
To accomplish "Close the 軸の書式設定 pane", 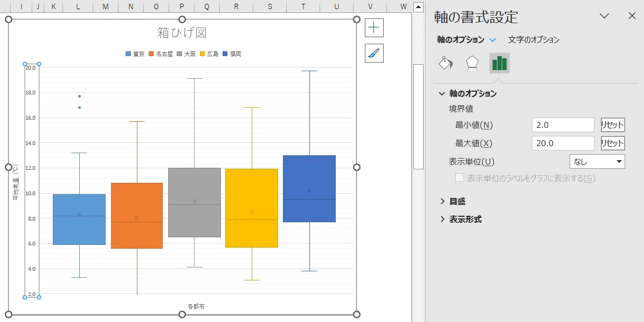I will [632, 16].
